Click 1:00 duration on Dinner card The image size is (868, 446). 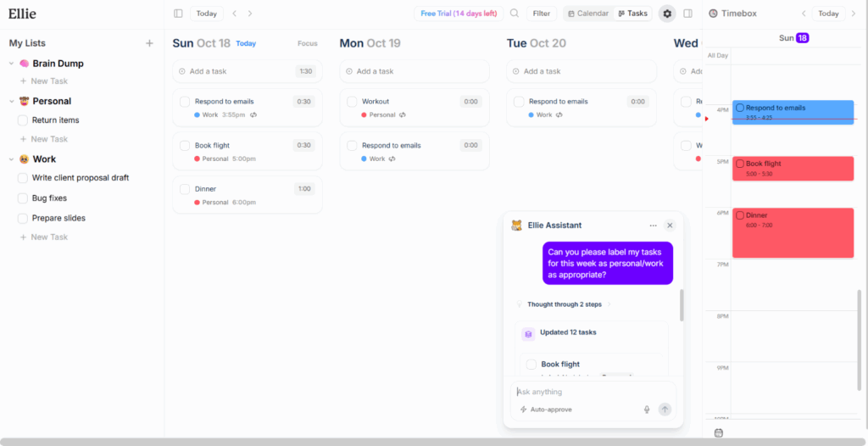coord(304,189)
